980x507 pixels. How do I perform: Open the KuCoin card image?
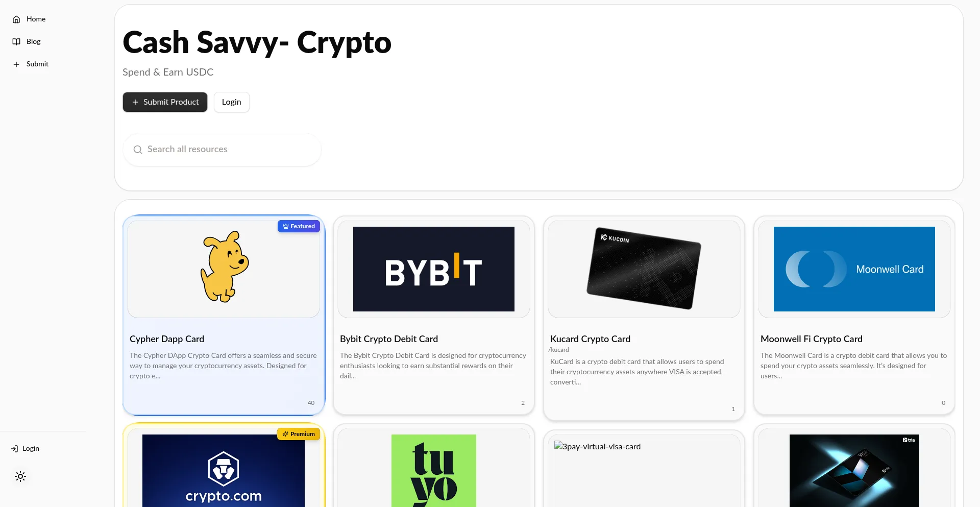point(644,269)
